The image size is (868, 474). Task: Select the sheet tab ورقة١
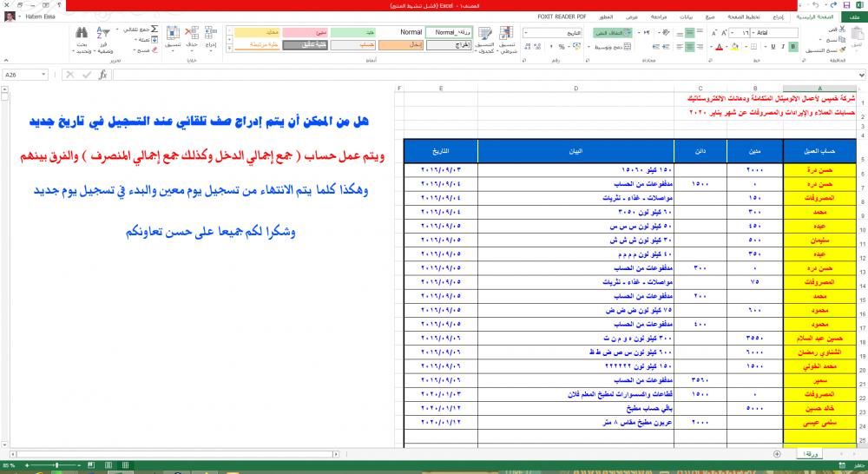click(810, 454)
